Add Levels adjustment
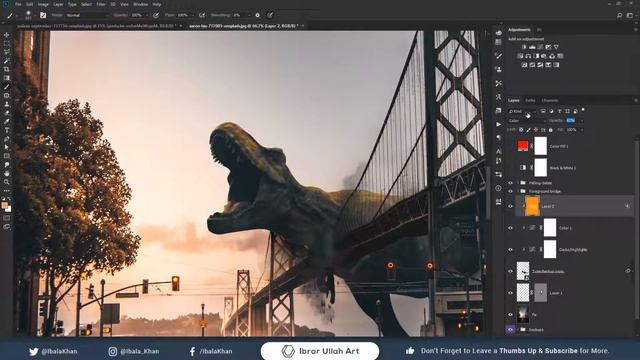Image resolution: width=640 pixels, height=360 pixels. pos(532,47)
